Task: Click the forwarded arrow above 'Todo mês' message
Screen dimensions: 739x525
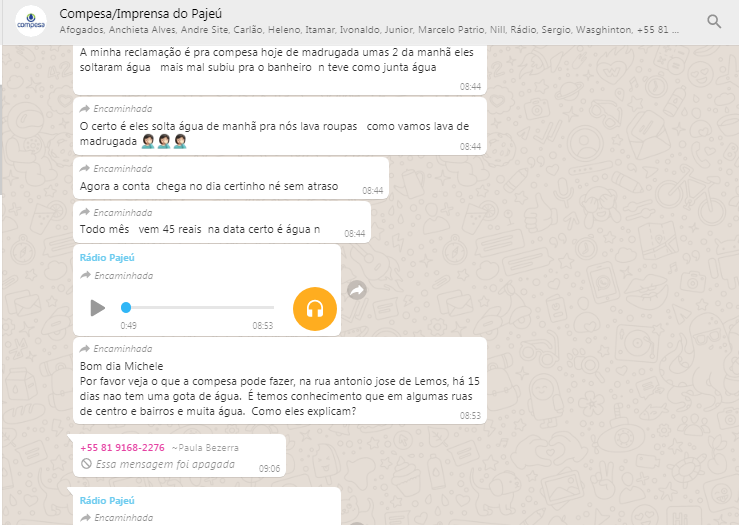Action: point(85,213)
